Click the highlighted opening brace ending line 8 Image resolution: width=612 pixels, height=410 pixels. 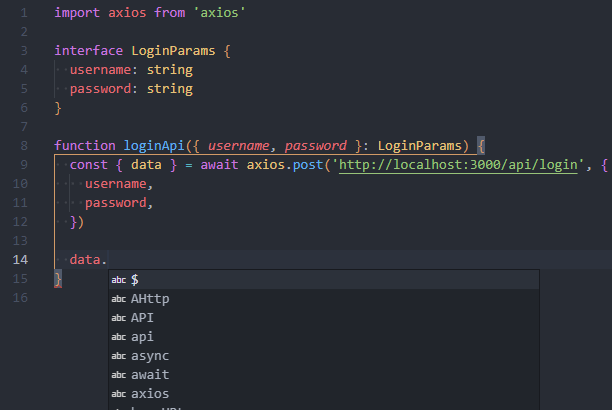[481, 146]
